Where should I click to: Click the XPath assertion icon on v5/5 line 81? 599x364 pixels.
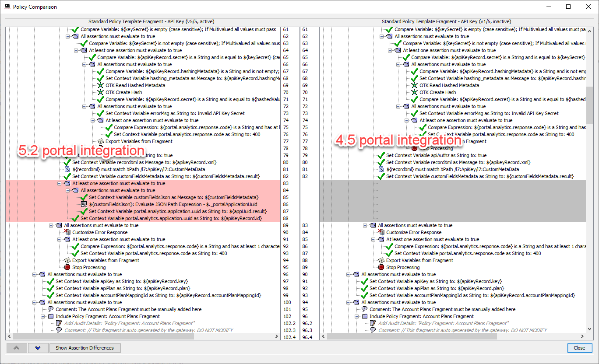pos(67,169)
